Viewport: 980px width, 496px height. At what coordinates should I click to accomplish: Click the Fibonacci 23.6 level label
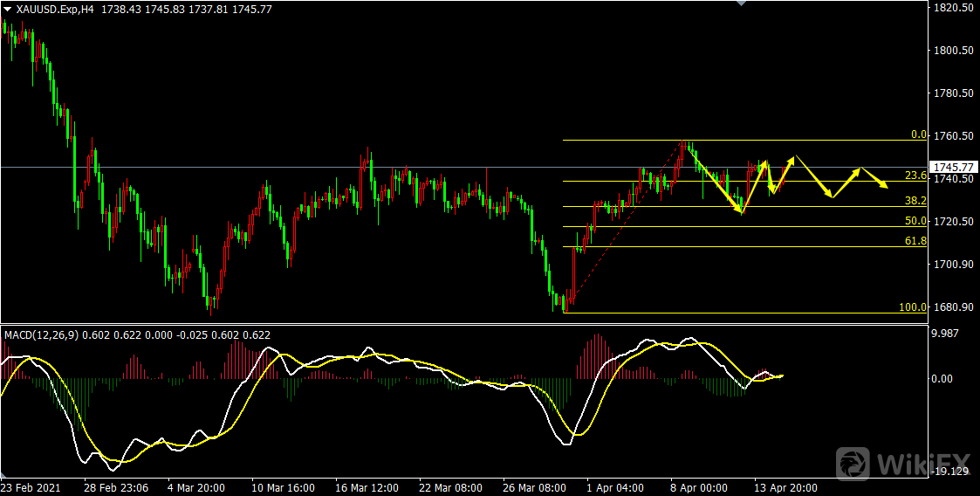[915, 176]
